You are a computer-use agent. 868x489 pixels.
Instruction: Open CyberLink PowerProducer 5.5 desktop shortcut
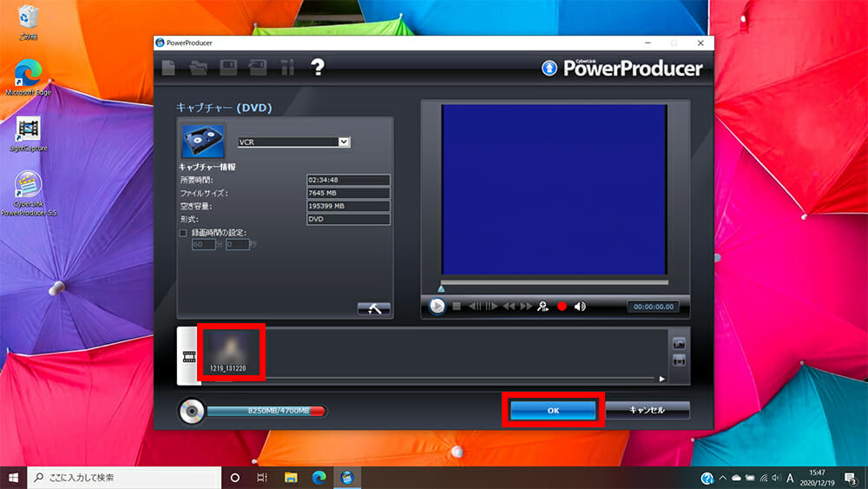(x=29, y=194)
